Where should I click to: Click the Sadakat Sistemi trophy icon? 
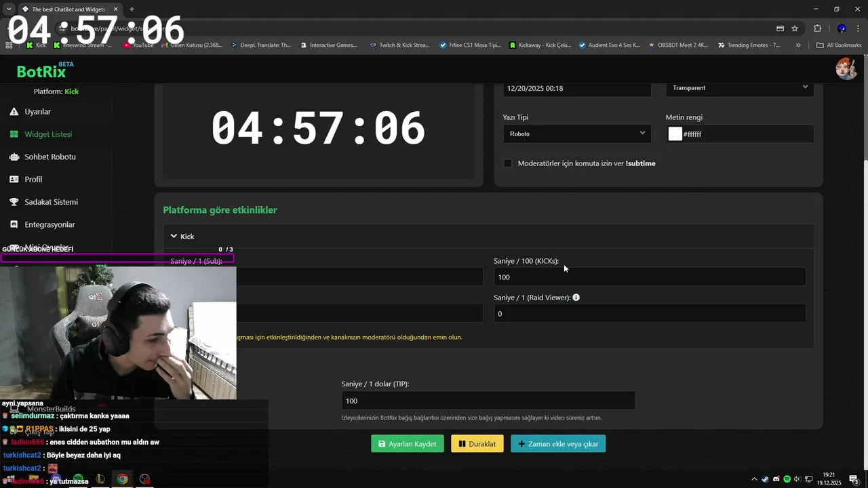[x=14, y=202]
